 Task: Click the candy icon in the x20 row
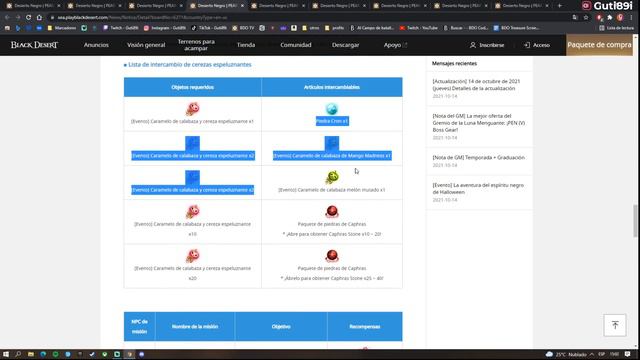[193, 256]
